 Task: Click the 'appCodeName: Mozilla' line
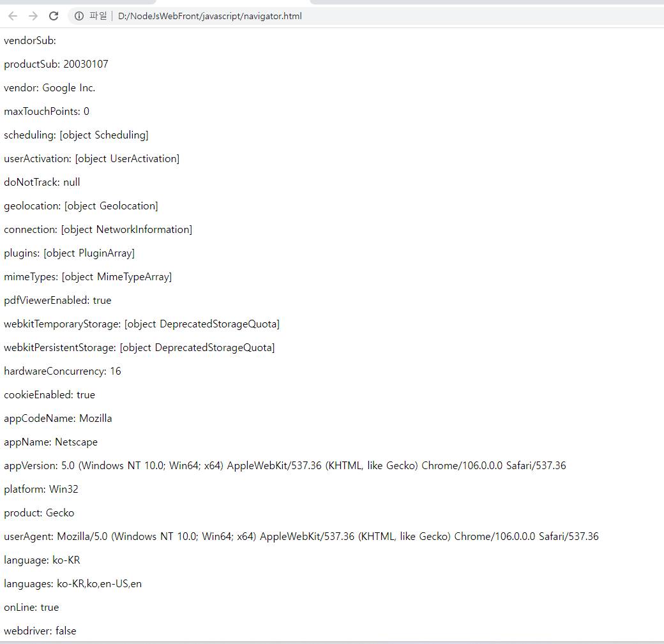(x=58, y=419)
